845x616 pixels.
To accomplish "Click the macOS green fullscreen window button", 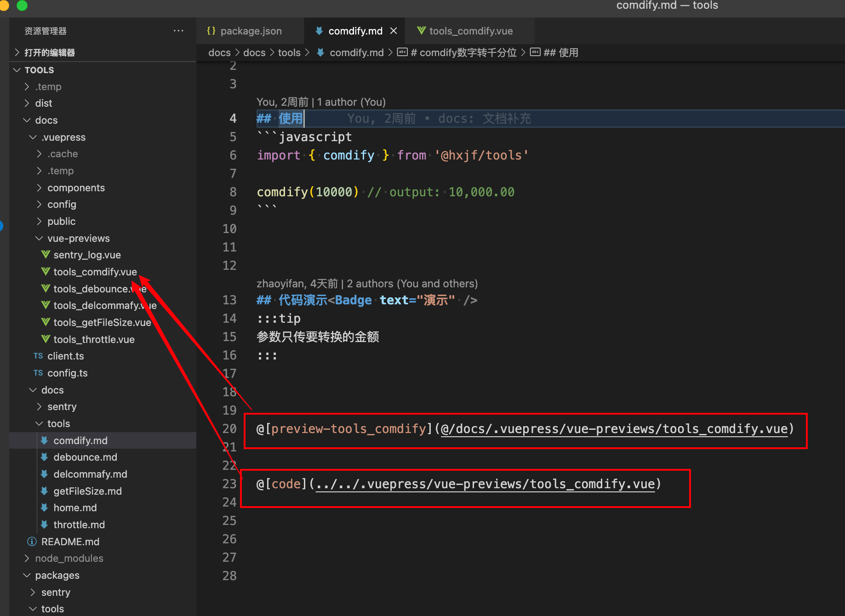I will (x=22, y=5).
